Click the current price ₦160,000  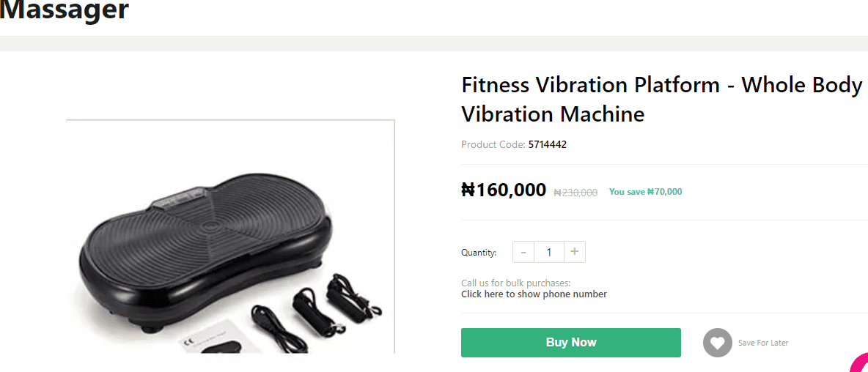pyautogui.click(x=504, y=190)
